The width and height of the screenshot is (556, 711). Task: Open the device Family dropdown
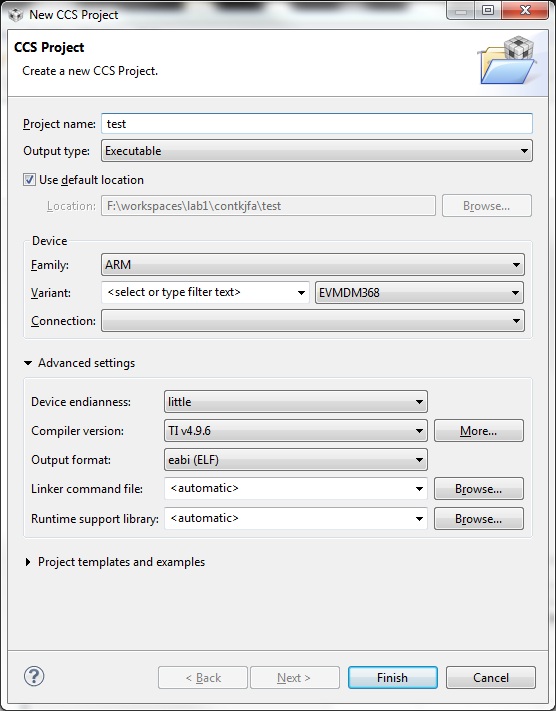pos(312,264)
